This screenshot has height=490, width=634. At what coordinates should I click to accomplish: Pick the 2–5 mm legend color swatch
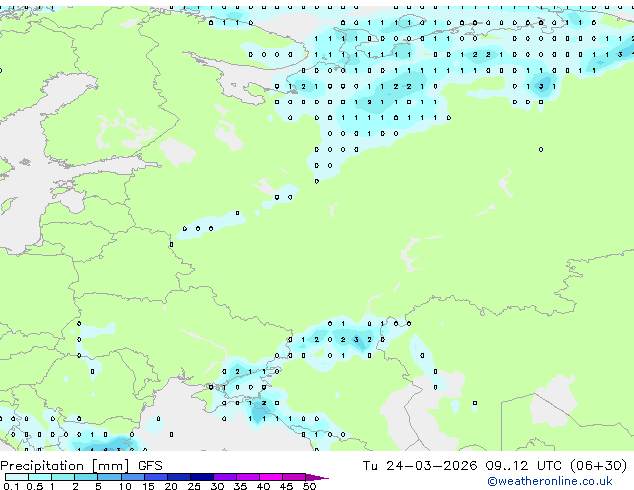click(x=86, y=477)
